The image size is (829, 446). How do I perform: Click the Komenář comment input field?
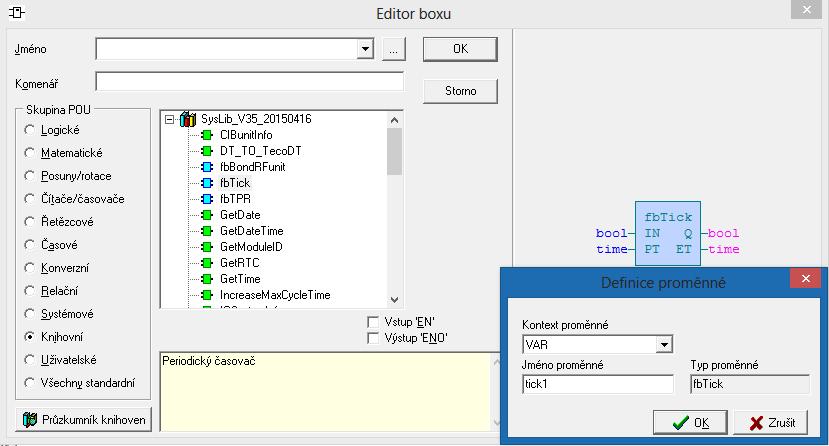[249, 82]
